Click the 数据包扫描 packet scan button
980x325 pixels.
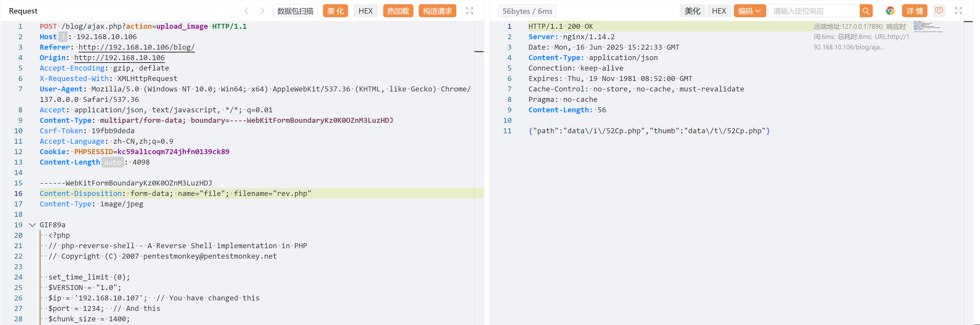pyautogui.click(x=295, y=11)
